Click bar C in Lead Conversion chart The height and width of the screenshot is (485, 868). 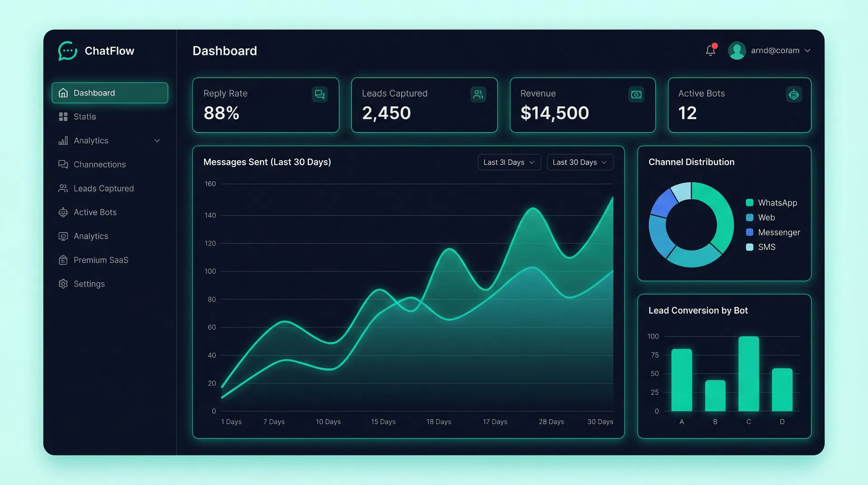[749, 373]
